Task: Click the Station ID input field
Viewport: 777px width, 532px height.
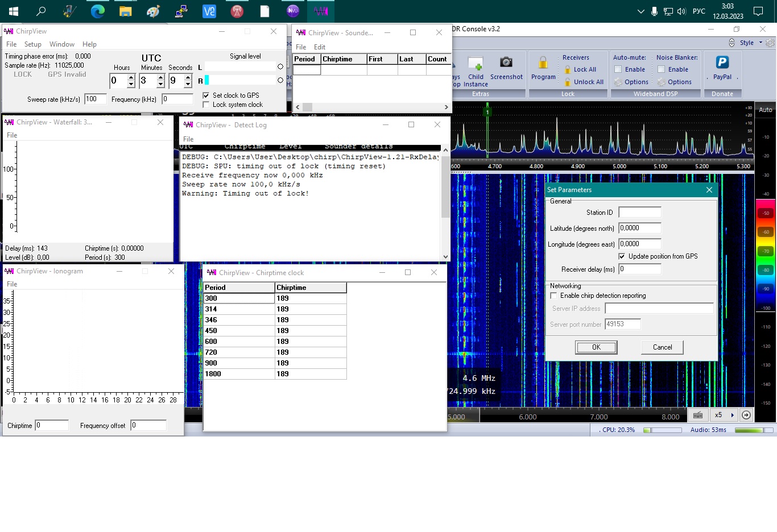Action: (639, 213)
